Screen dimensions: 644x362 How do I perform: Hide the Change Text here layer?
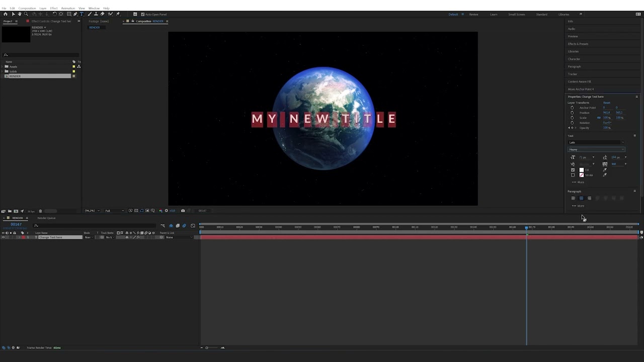pyautogui.click(x=4, y=237)
